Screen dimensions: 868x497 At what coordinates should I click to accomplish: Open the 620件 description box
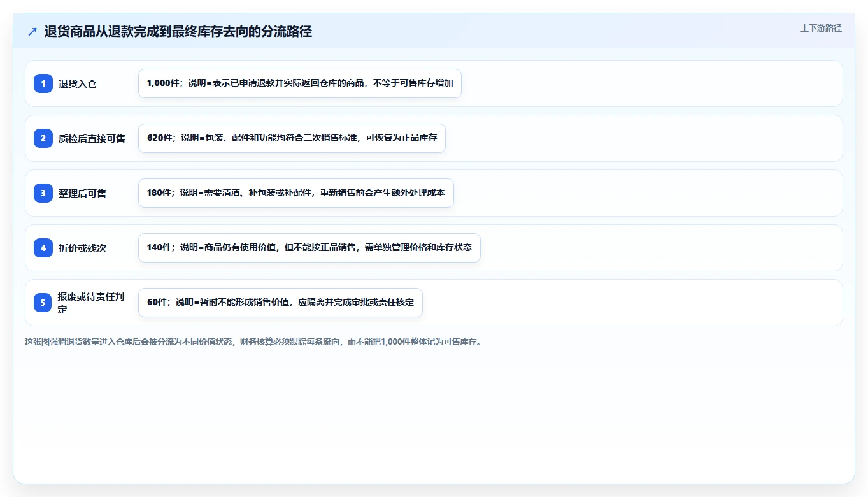[x=292, y=138]
